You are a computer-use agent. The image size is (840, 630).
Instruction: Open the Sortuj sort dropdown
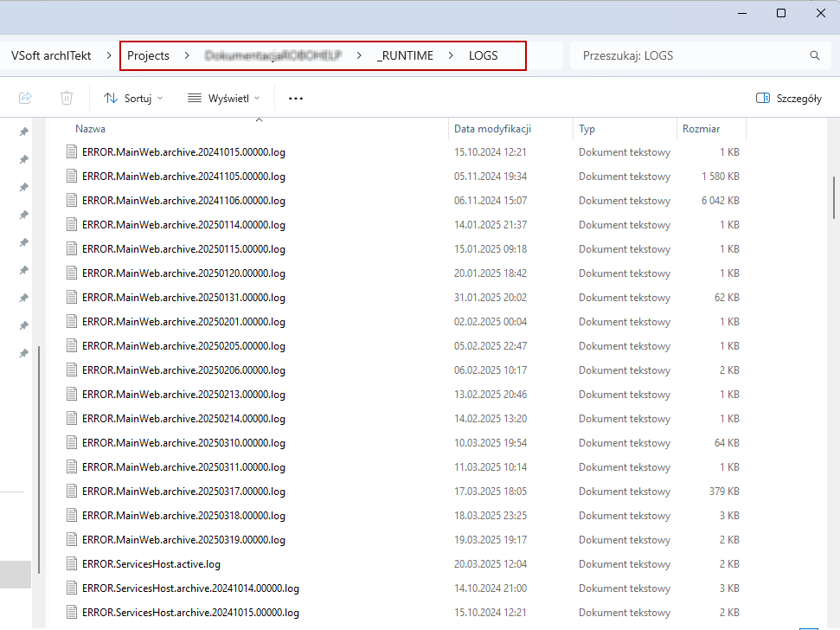133,99
